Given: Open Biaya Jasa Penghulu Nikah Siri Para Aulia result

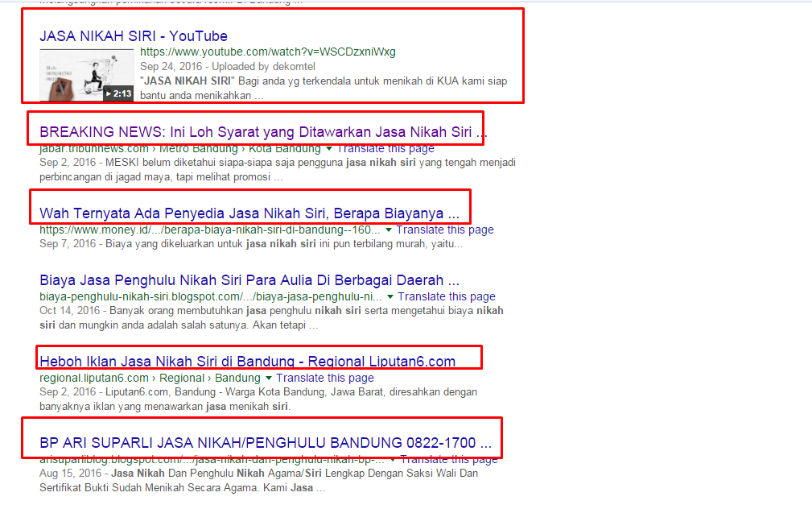Looking at the screenshot, I should click(249, 280).
